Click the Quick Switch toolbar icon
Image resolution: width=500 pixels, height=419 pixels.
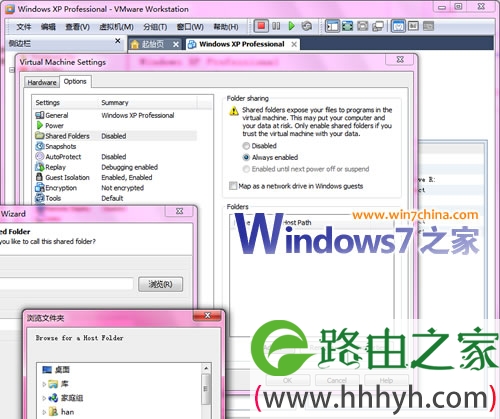tap(363, 26)
